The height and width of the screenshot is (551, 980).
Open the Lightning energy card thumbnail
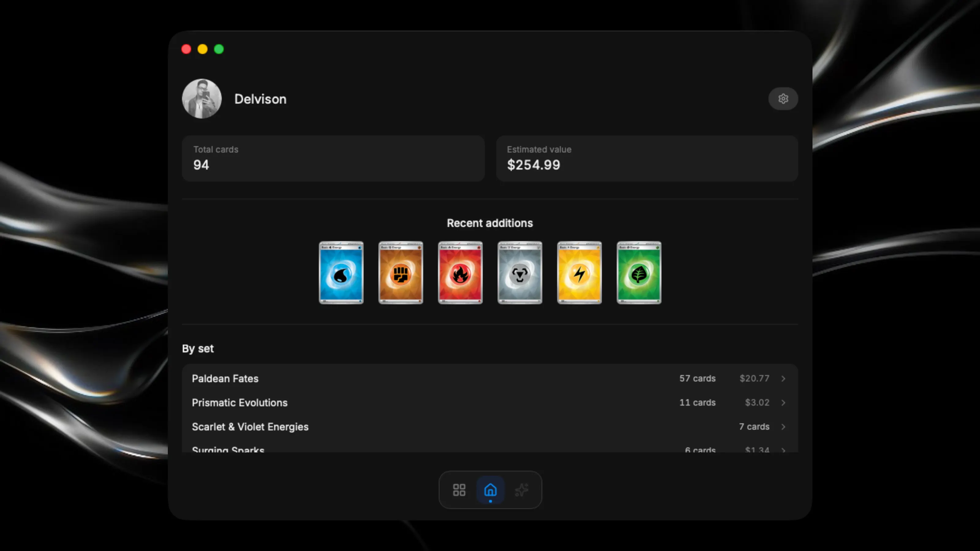579,273
